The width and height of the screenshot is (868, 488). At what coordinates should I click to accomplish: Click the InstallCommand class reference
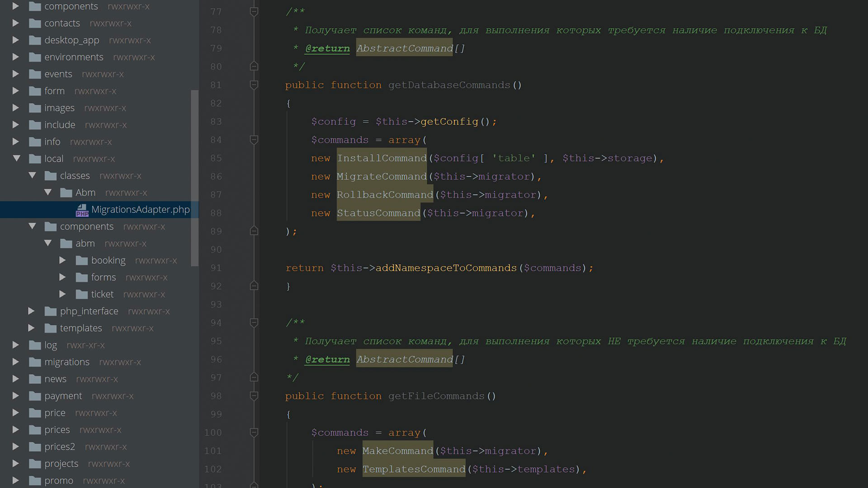coord(382,158)
